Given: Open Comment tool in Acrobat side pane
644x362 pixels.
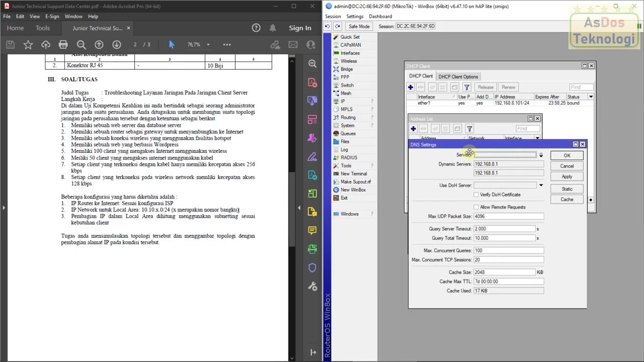Looking at the screenshot, I should 312,231.
